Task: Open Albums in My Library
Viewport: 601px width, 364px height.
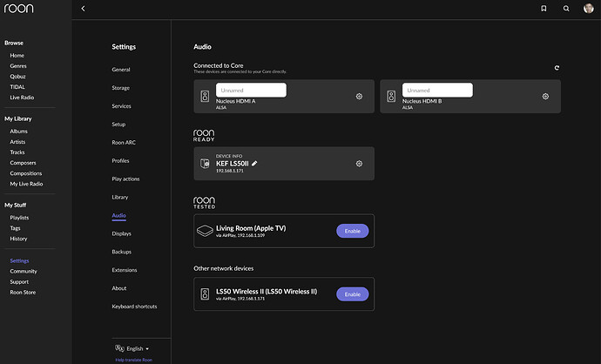Action: pyautogui.click(x=19, y=131)
